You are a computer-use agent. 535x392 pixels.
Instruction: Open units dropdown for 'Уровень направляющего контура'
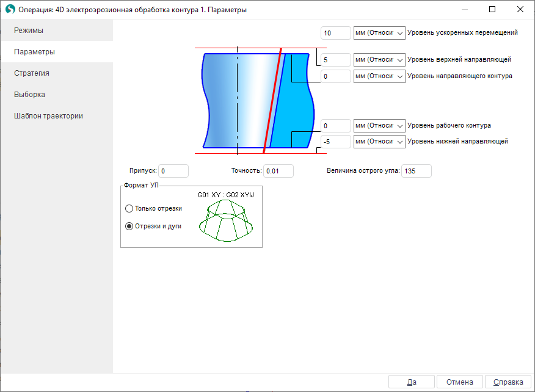[379, 76]
